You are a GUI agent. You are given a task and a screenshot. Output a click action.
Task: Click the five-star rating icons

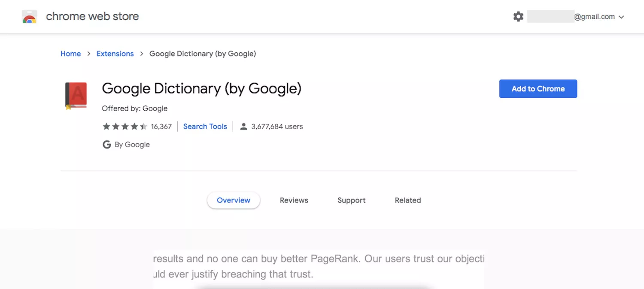(x=125, y=126)
